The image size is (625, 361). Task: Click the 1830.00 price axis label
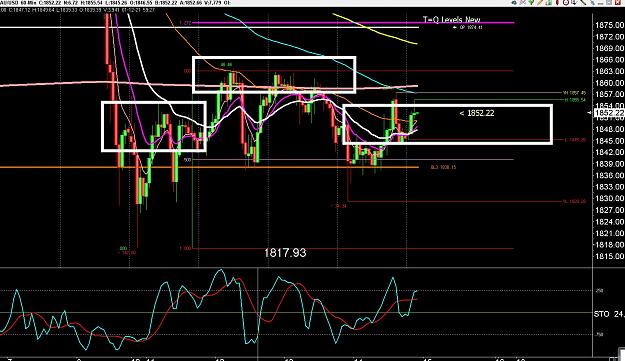609,198
